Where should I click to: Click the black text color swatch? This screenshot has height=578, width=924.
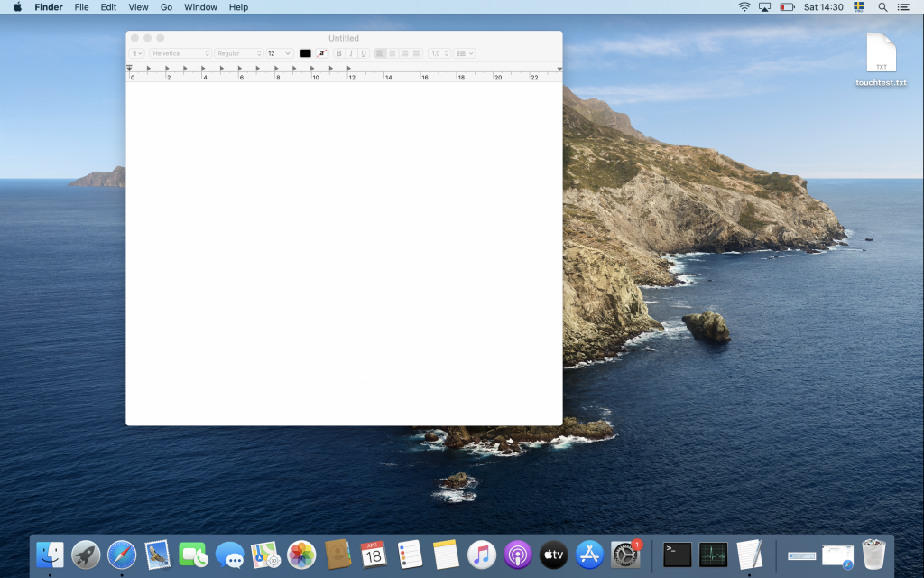(x=306, y=53)
